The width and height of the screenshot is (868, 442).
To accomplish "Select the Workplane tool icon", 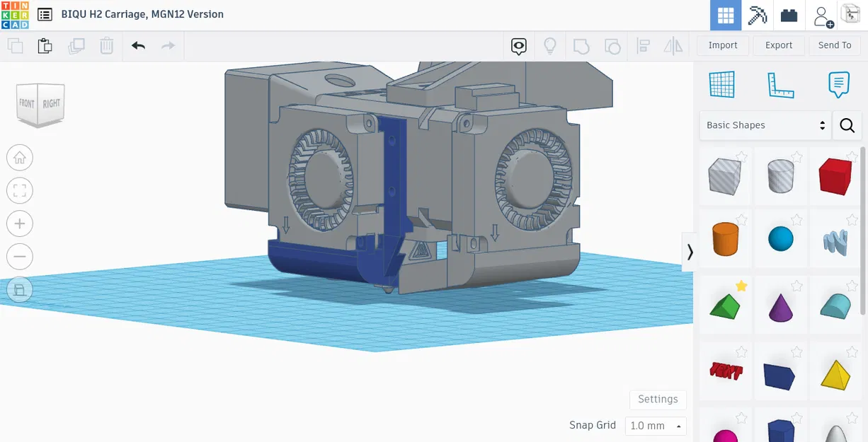I will [722, 85].
